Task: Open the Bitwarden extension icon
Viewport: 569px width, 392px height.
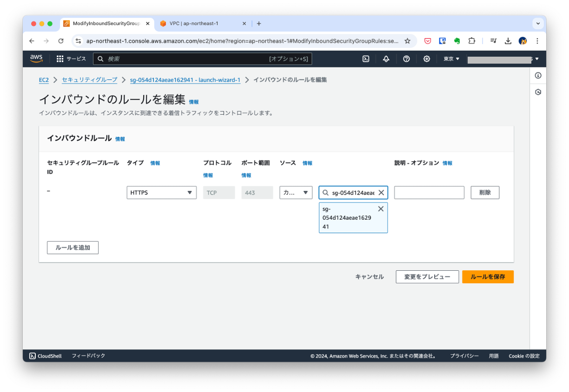Action: coord(443,41)
